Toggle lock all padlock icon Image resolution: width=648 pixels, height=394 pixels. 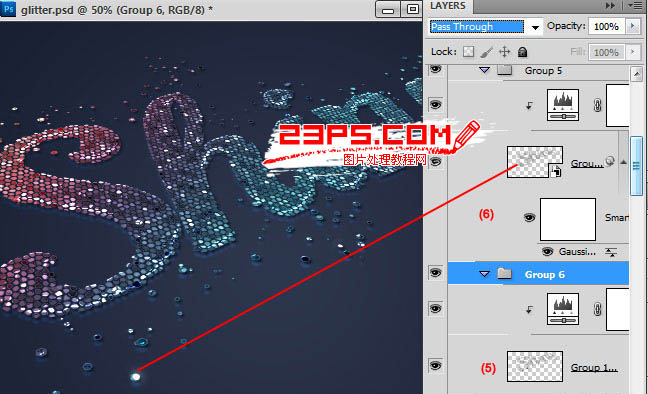(x=522, y=52)
